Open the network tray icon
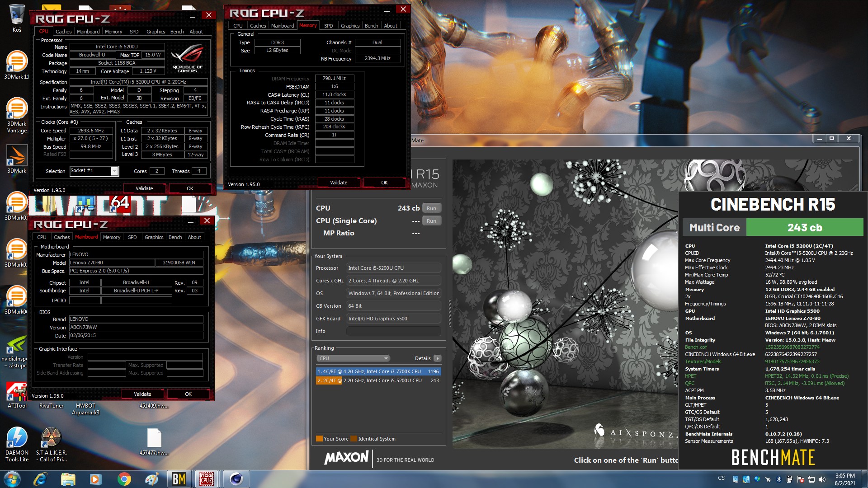The width and height of the screenshot is (868, 488). click(811, 479)
